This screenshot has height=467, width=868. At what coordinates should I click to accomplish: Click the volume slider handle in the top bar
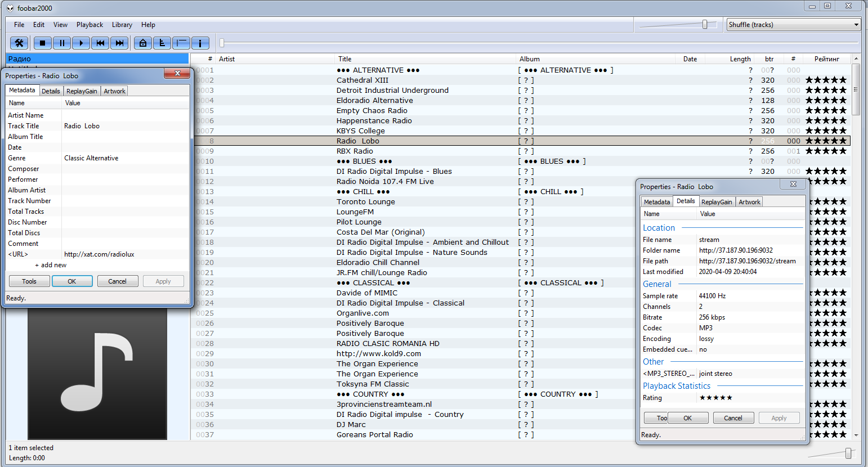[x=705, y=24]
